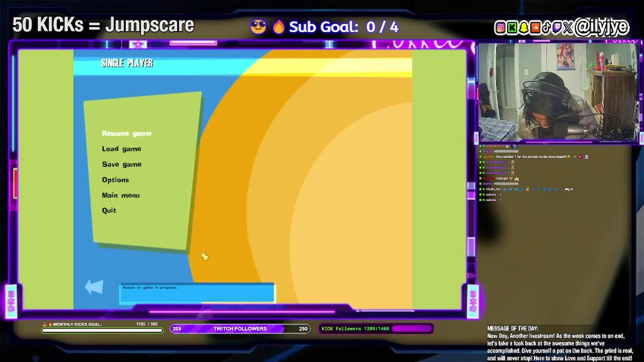Click chat message 'Your number 1 fan has arrived'

click(x=531, y=157)
